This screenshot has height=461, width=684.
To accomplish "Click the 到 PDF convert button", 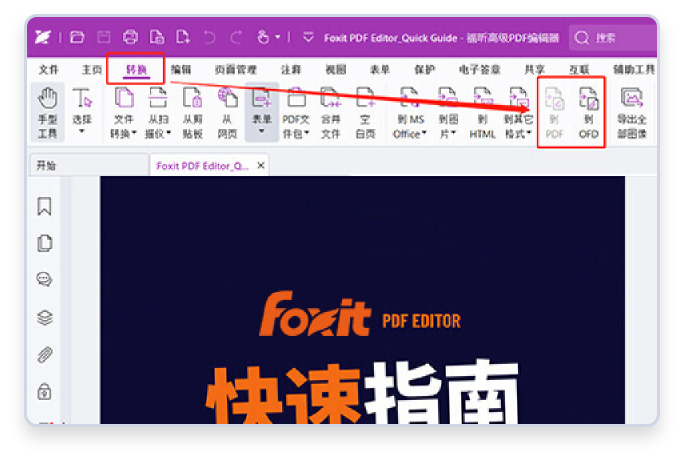I will click(554, 113).
